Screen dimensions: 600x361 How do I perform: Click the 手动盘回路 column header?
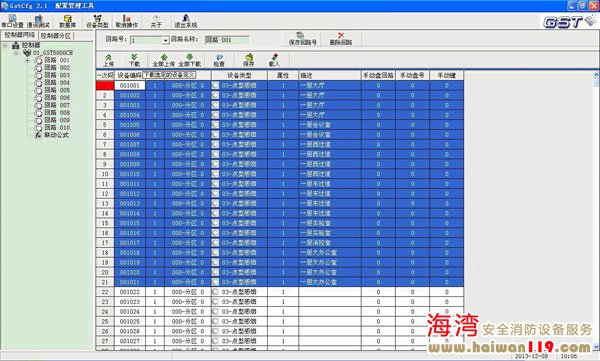pos(378,75)
